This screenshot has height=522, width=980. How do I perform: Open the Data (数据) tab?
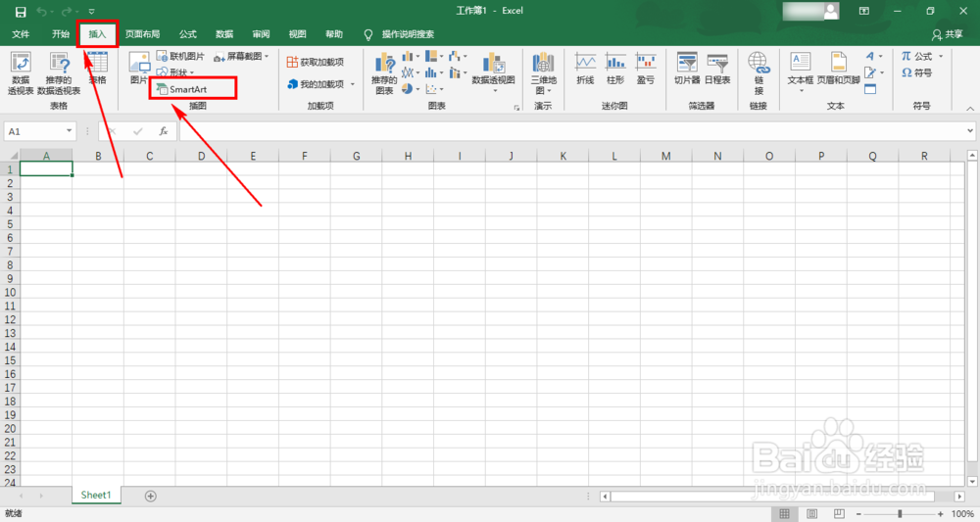[224, 34]
